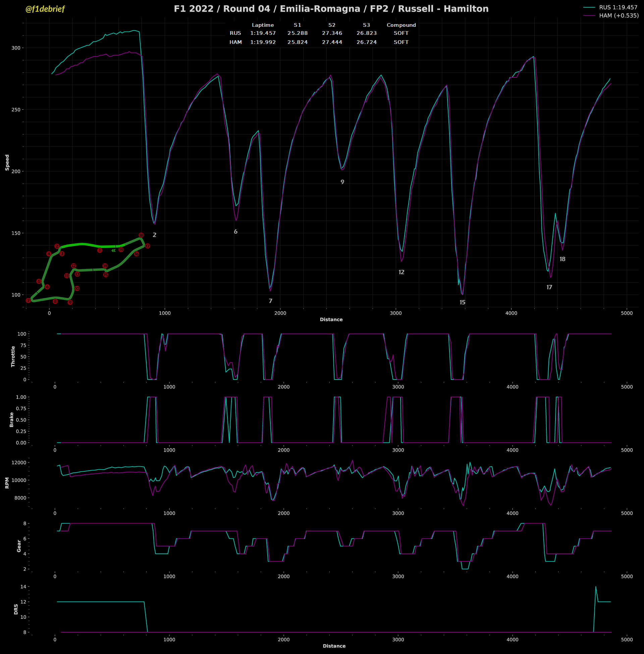This screenshot has height=654, width=644.
Task: Click the cyan RUS legend line swatch
Action: click(x=589, y=7)
